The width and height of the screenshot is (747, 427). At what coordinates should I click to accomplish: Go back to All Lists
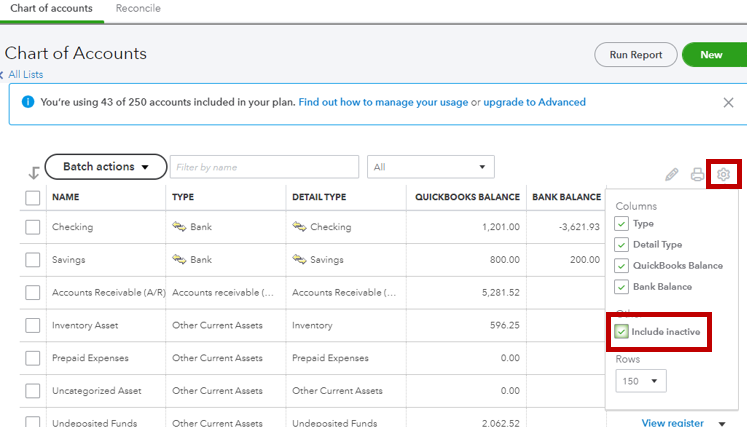tap(26, 75)
